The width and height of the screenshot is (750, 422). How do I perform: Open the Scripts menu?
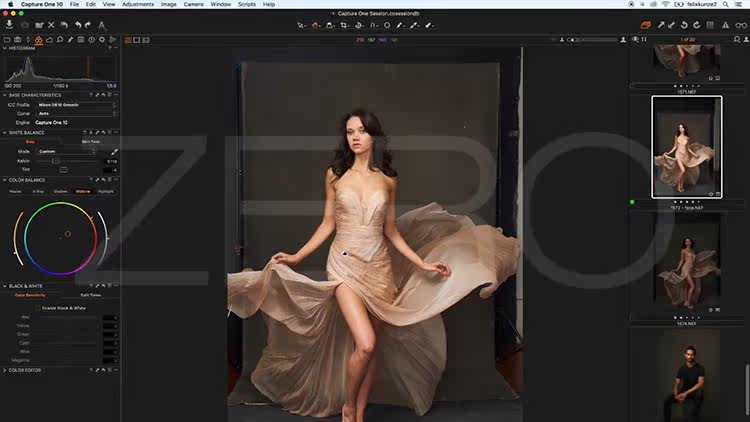point(247,4)
